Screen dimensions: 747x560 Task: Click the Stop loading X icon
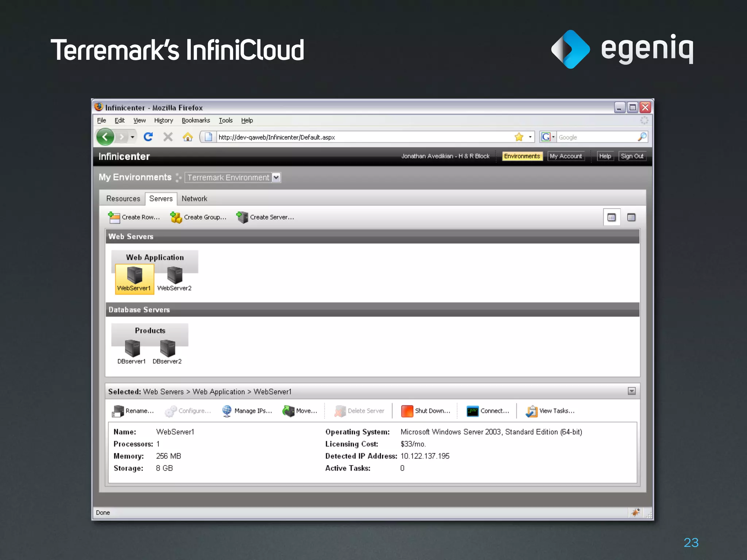pos(168,137)
